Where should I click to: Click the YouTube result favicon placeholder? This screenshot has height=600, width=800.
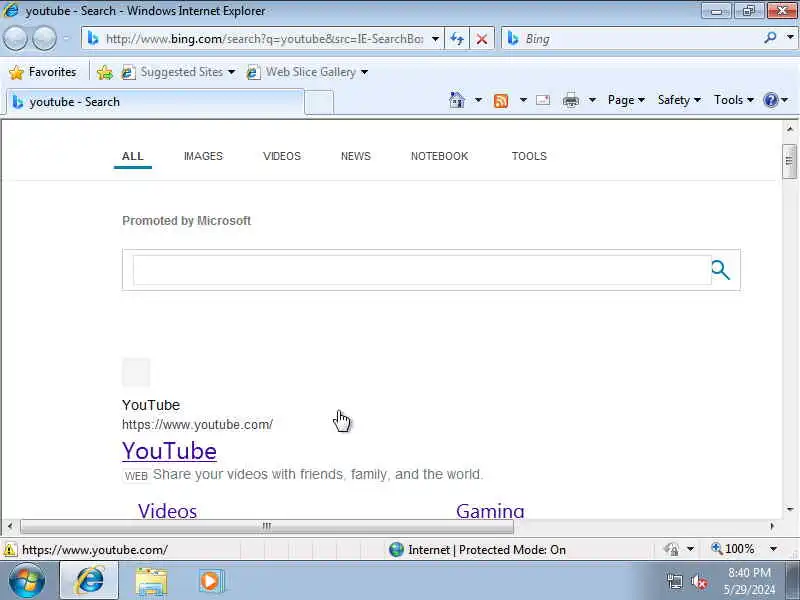136,372
